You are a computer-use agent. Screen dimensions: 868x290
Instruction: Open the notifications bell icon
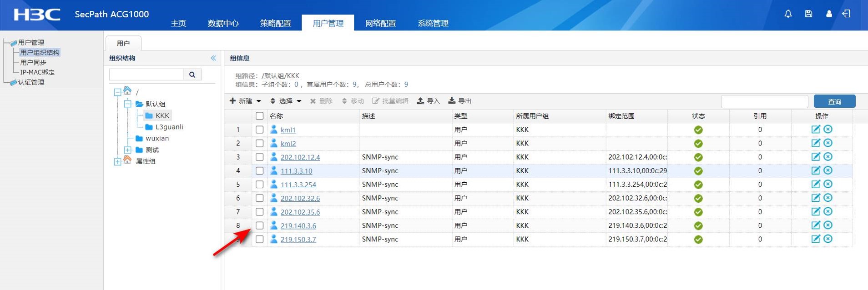point(788,14)
